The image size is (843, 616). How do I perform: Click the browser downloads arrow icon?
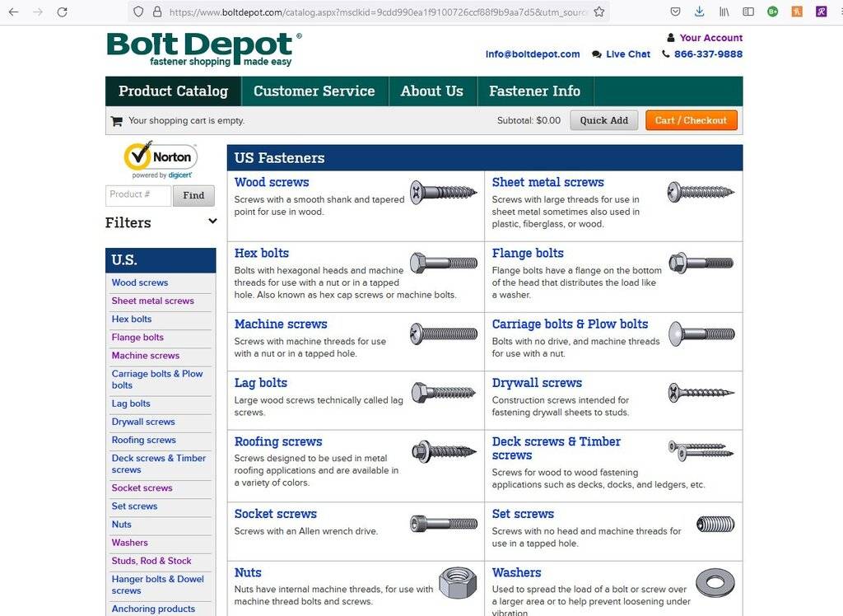pos(700,11)
